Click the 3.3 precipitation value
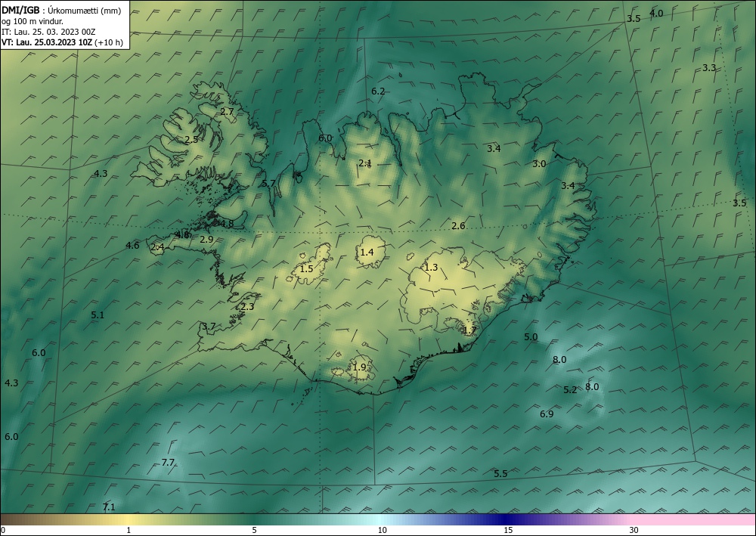Image resolution: width=756 pixels, height=536 pixels. coord(709,68)
